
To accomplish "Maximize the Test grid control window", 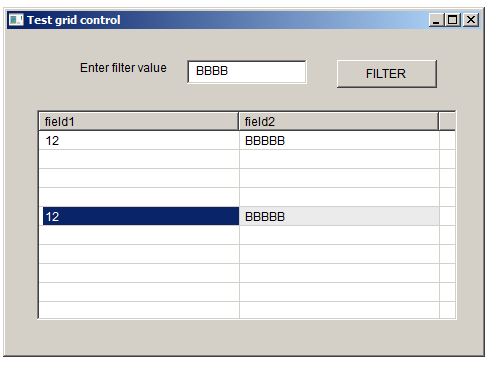I will pos(452,20).
